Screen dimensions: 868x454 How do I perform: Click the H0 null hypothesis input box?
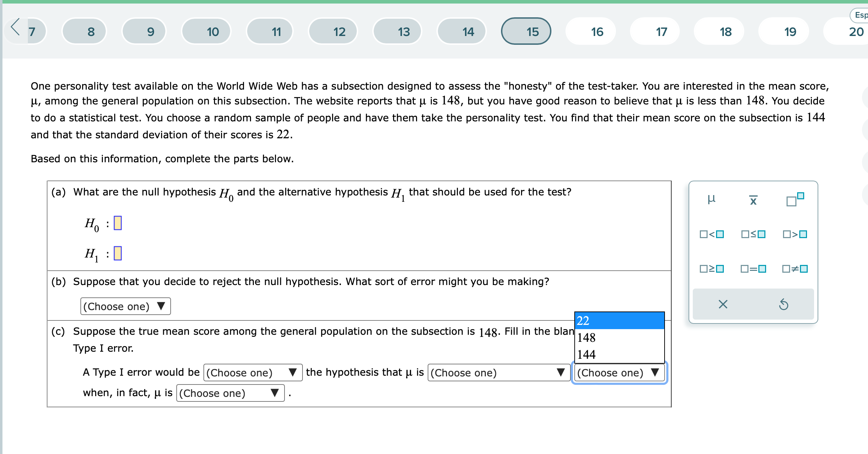(x=118, y=223)
